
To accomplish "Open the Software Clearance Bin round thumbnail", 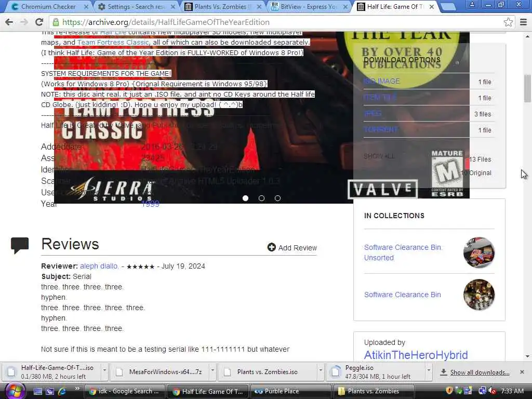I will 478,295.
